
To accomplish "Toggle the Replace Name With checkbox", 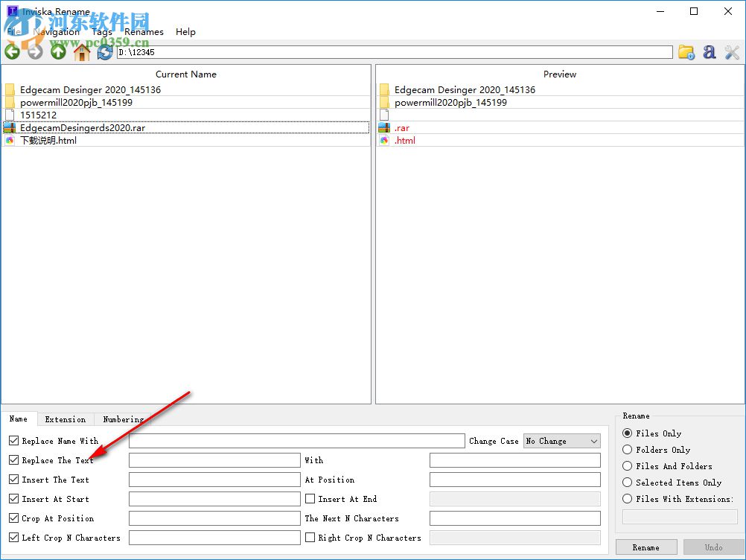I will pos(14,441).
